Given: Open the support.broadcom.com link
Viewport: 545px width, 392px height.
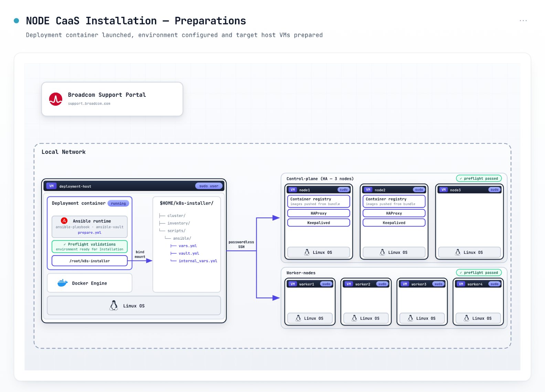Looking at the screenshot, I should 89,104.
